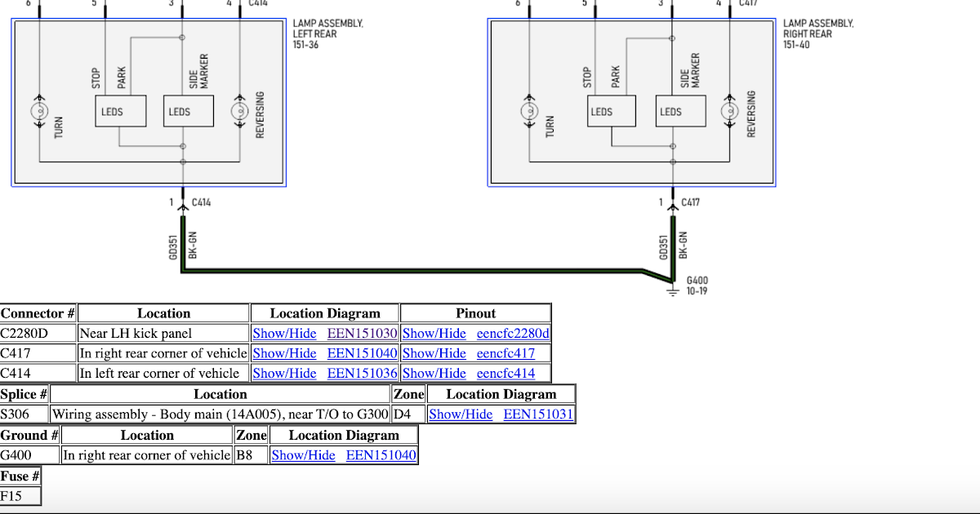The height and width of the screenshot is (514, 980).
Task: Toggle Show/Hide location diagram for C2280D
Action: (284, 333)
